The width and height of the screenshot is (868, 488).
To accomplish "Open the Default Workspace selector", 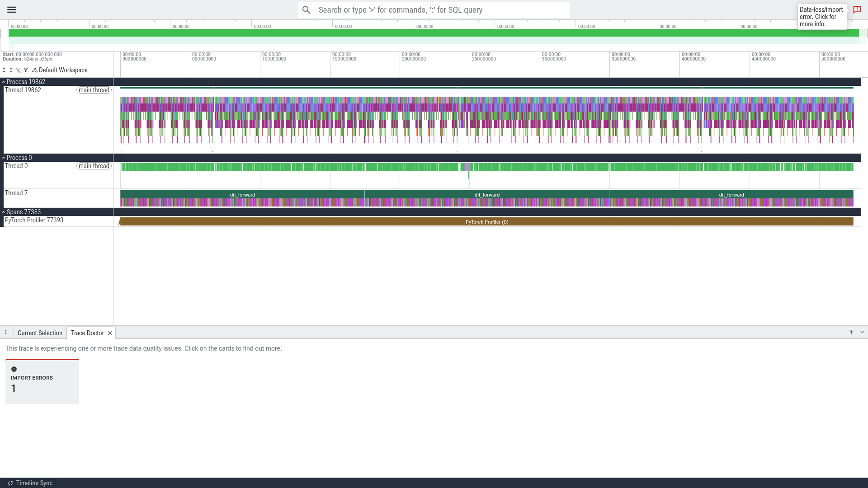I will (x=60, y=70).
